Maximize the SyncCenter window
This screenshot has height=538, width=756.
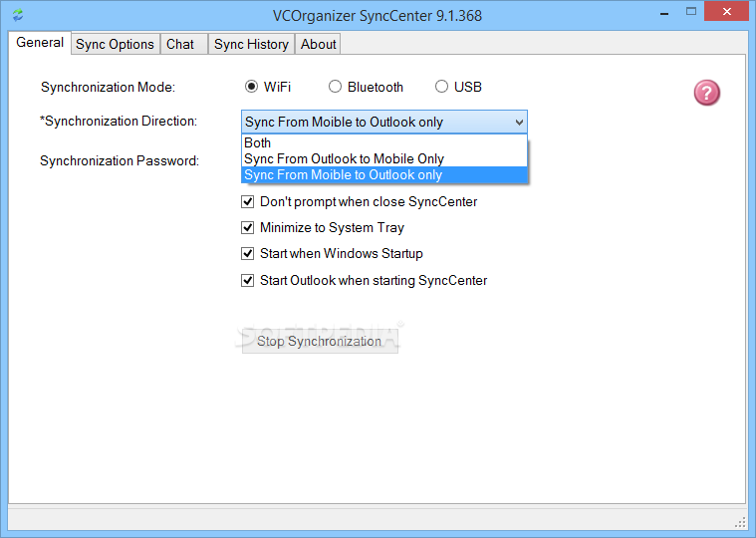pyautogui.click(x=691, y=12)
